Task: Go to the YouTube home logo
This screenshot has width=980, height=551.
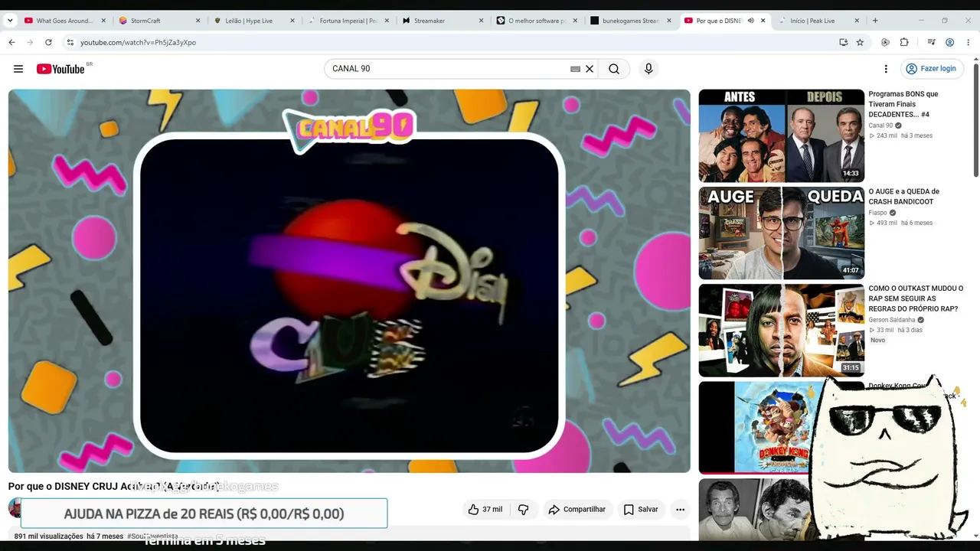Action: (60, 69)
